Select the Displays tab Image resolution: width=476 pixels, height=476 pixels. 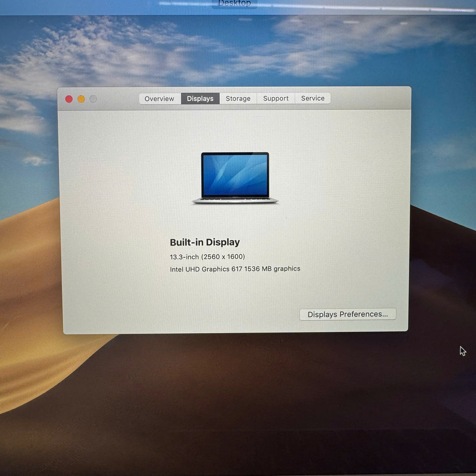[x=200, y=99]
